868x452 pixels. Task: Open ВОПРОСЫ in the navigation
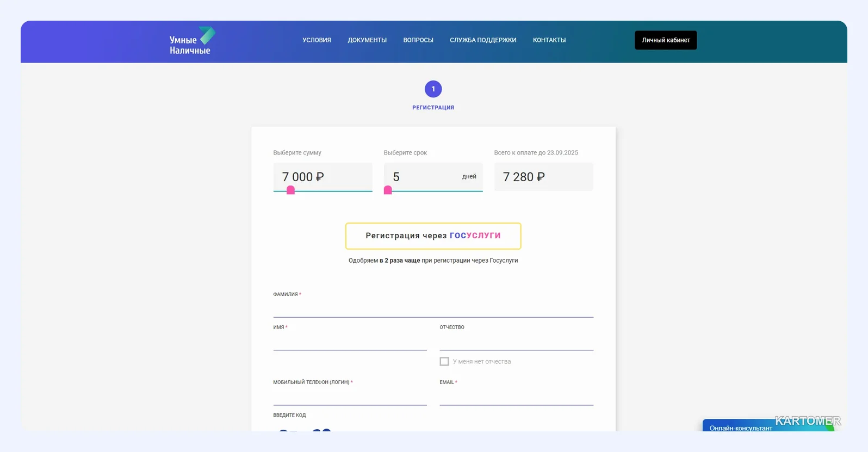coord(418,40)
